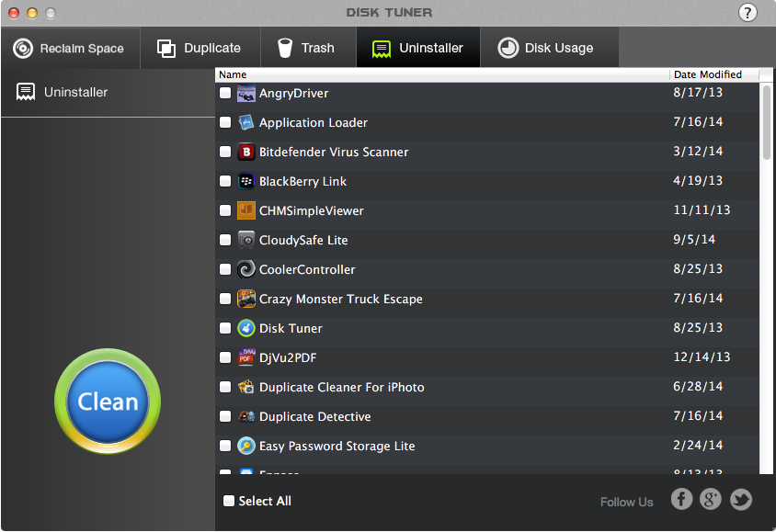
Task: Click the Application Loader app icon
Action: point(246,122)
